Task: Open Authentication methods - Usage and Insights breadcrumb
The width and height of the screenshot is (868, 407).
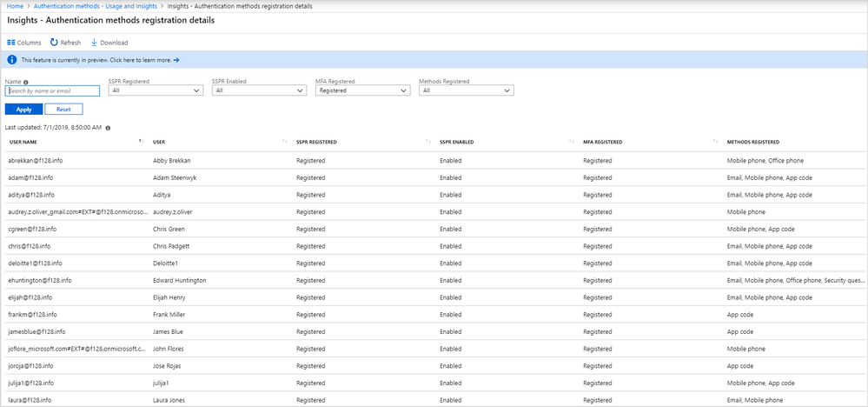Action: (x=76, y=6)
